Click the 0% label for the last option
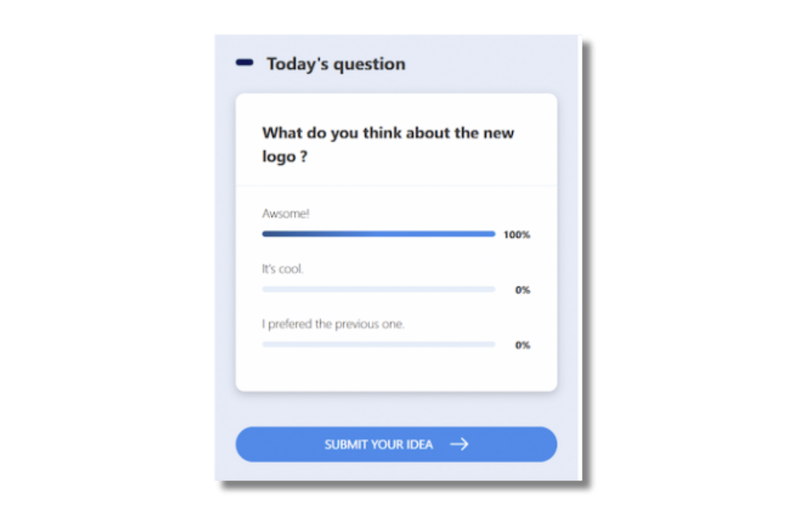 [x=521, y=344]
